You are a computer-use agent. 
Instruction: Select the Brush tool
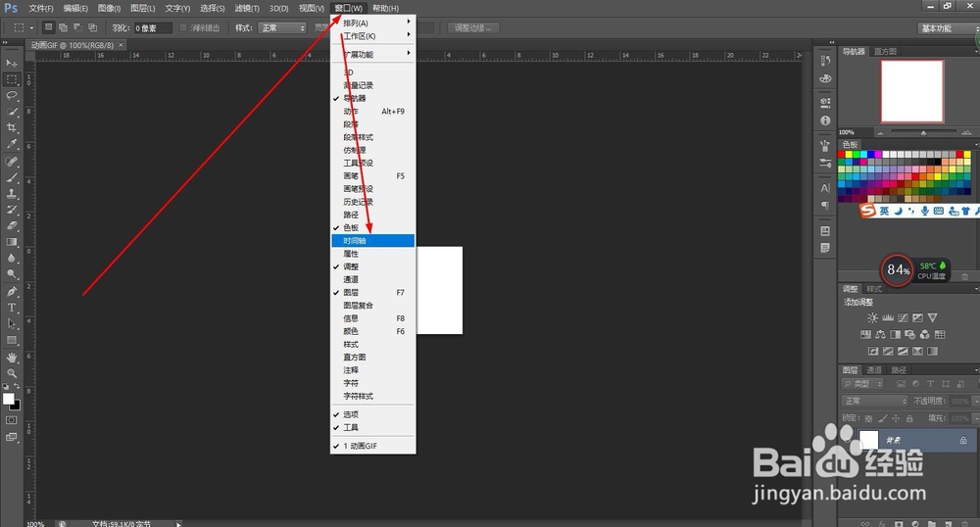point(11,178)
